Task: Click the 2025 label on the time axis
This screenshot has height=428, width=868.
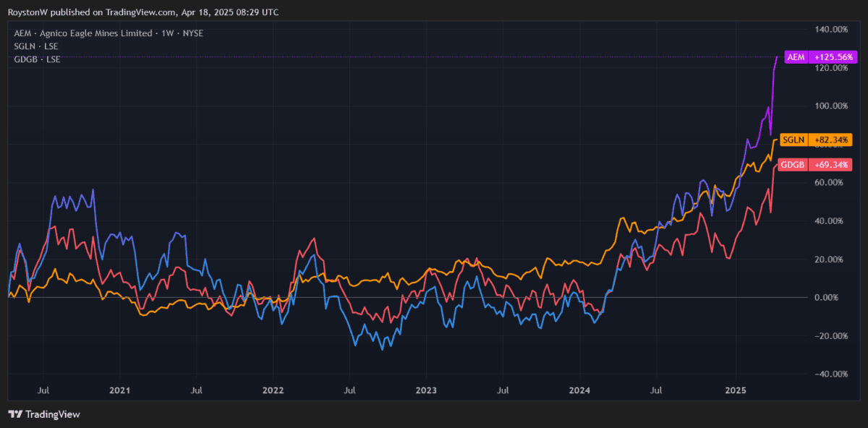Action: click(x=735, y=390)
